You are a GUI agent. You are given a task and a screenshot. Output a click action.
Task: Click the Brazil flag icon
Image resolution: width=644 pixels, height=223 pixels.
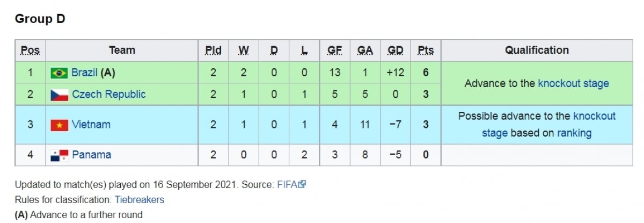(59, 73)
